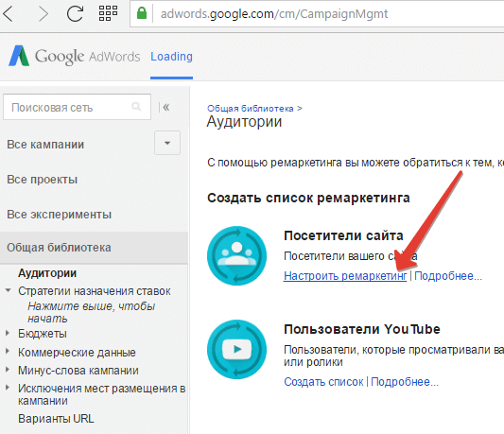Expand Исключения мест размещения triangle
Screen dimensions: 504x434
point(8,388)
